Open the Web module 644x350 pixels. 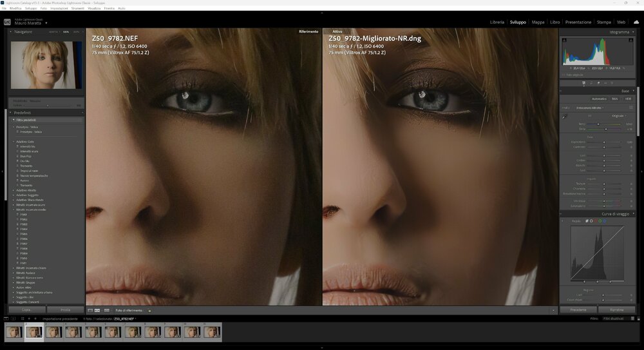coord(621,22)
